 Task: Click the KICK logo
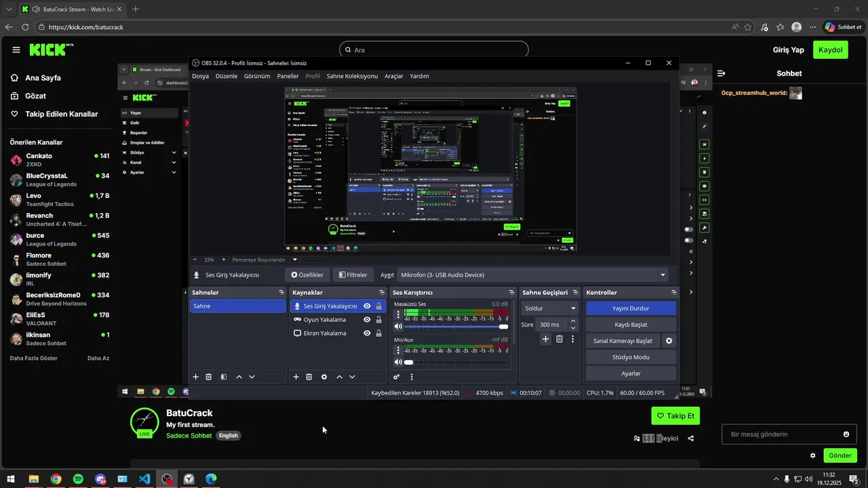(52, 49)
